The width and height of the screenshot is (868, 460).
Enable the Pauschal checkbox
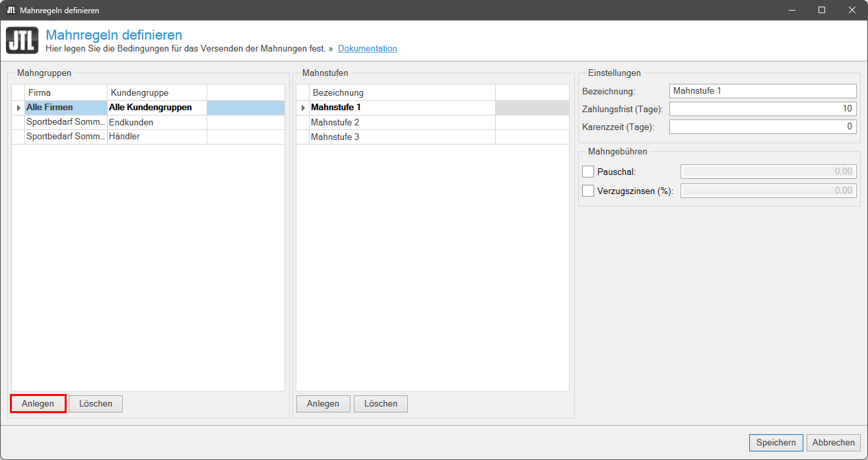click(x=588, y=172)
